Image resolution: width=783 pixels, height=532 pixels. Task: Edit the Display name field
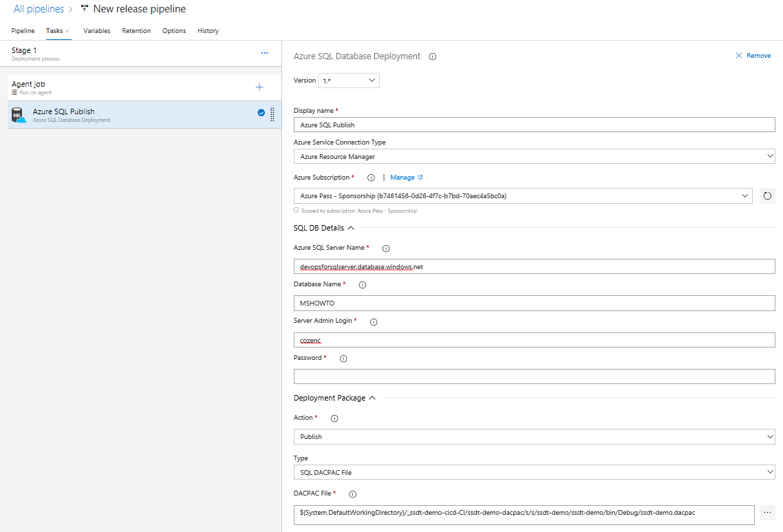point(535,125)
